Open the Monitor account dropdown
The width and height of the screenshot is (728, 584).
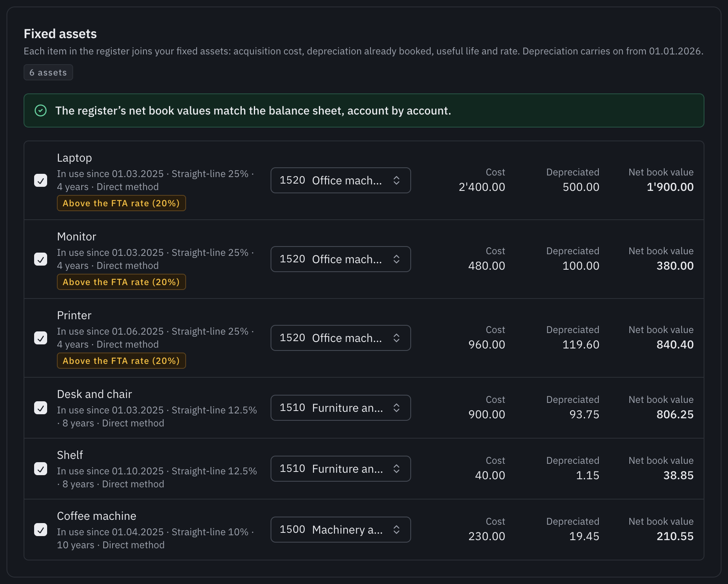click(x=341, y=259)
